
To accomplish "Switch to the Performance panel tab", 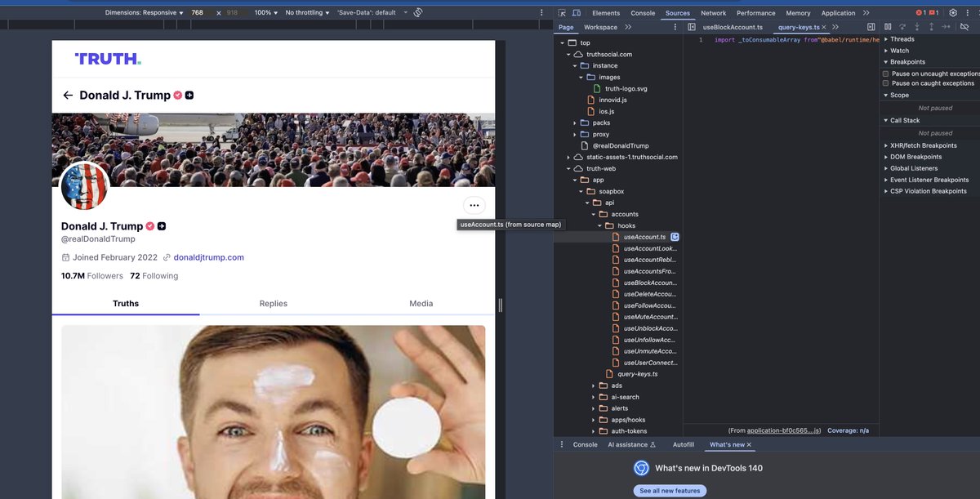I will (x=756, y=13).
